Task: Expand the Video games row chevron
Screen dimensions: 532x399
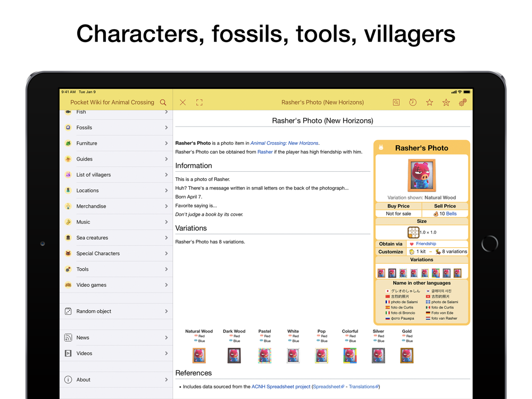Action: 166,285
